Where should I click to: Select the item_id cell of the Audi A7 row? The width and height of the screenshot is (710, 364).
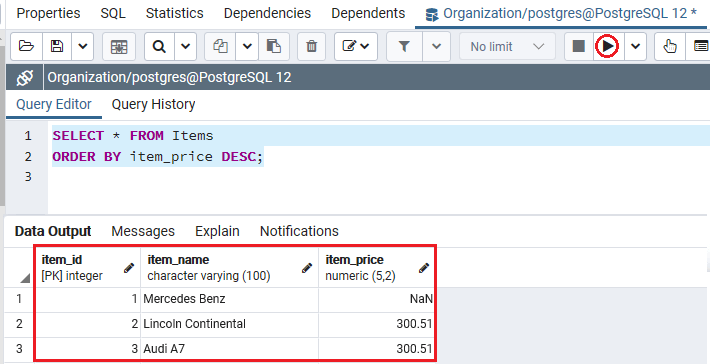click(x=87, y=349)
